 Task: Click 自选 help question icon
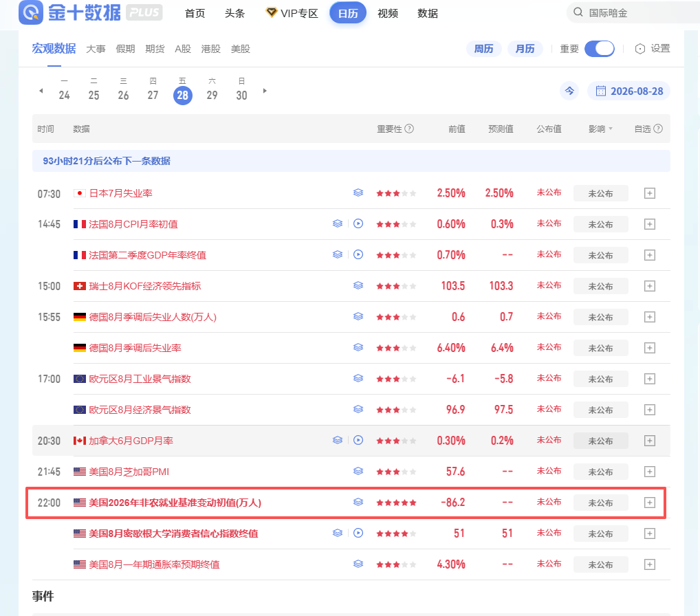(658, 129)
